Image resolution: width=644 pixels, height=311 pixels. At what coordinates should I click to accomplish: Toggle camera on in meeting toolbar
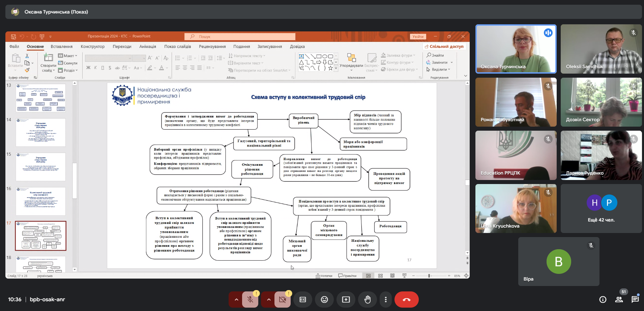[x=283, y=300]
